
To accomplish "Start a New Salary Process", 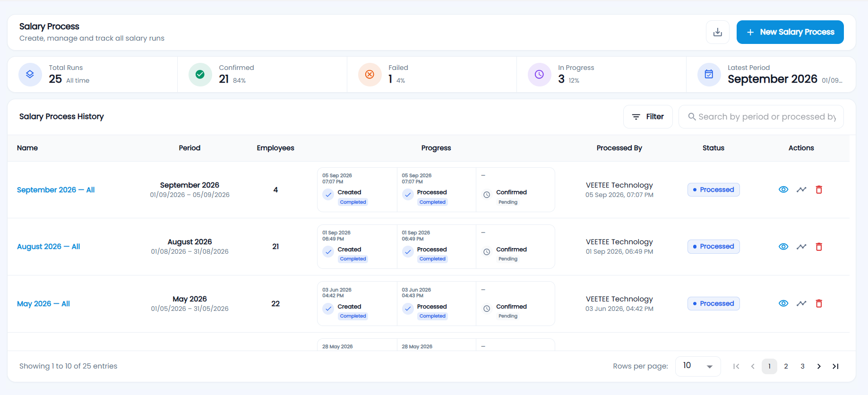I will tap(790, 32).
